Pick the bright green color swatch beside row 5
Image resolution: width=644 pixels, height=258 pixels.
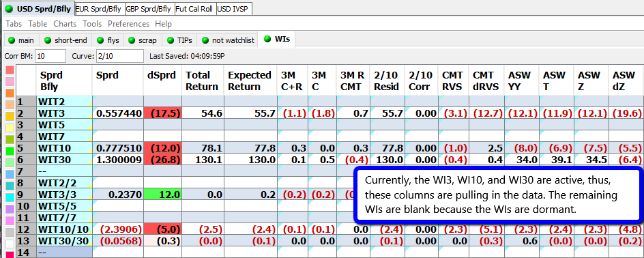pos(10,151)
